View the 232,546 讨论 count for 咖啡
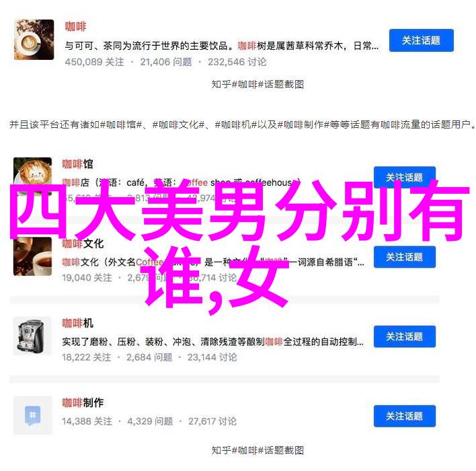 (x=237, y=62)
